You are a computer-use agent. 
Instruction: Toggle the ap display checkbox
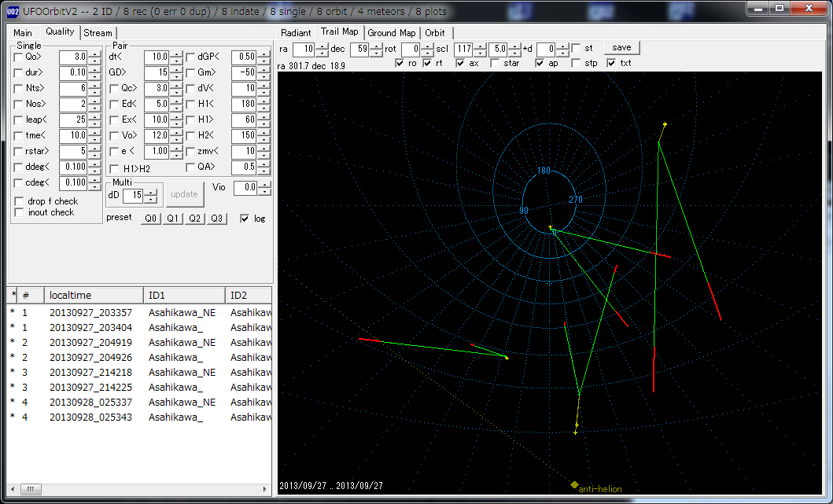click(x=540, y=63)
